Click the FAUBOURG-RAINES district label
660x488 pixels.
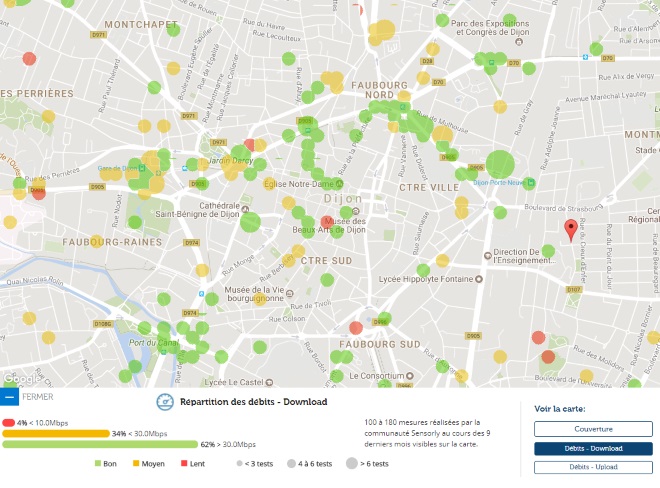[112, 242]
